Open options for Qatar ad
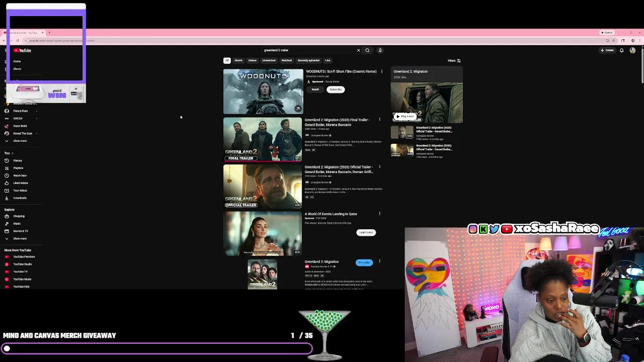 [x=379, y=214]
